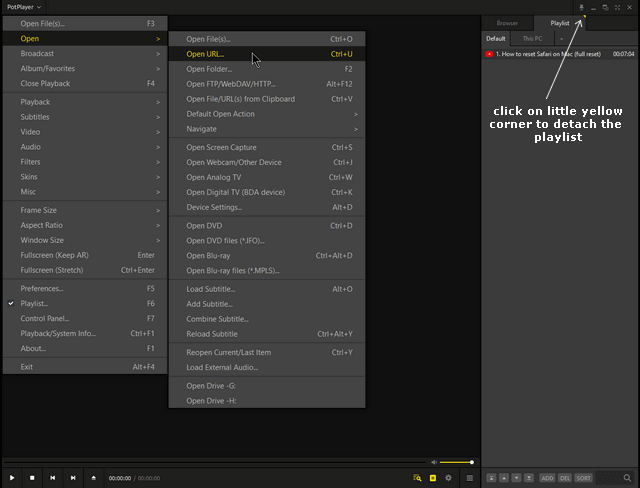
Task: Click the 00:00:00 elapsed time display
Action: click(x=120, y=478)
